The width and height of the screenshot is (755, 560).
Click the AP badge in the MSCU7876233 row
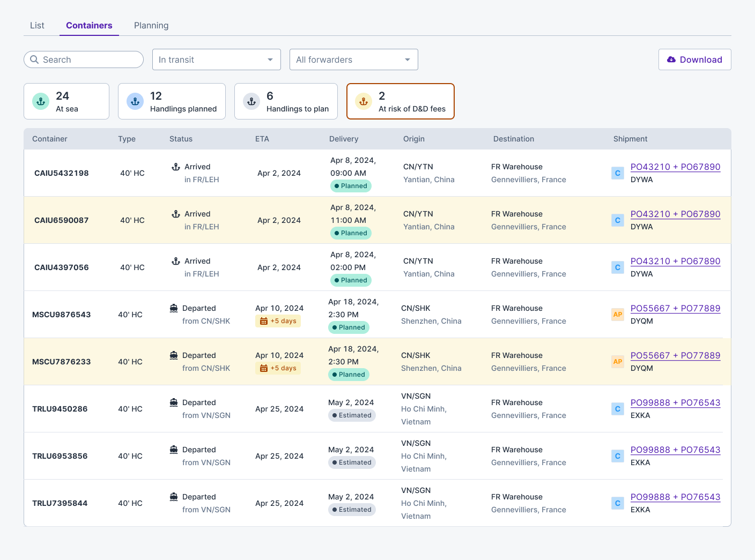coord(618,362)
